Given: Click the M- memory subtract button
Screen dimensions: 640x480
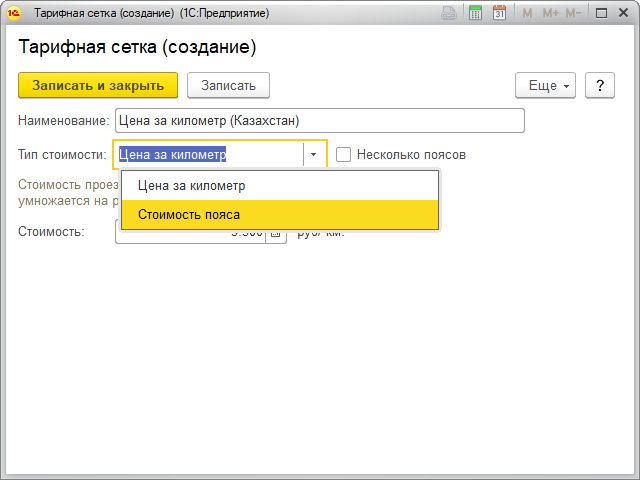Looking at the screenshot, I should point(573,14).
